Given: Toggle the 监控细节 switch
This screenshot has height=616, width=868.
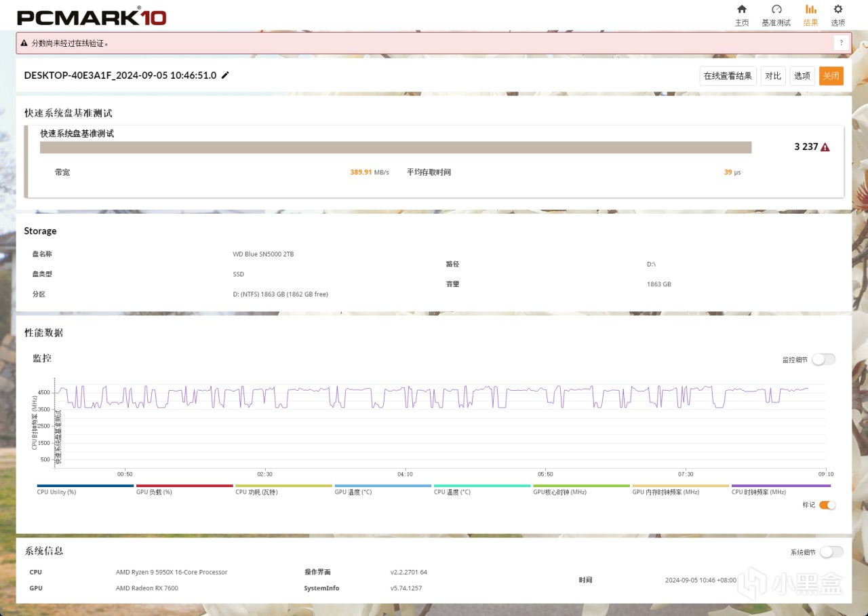Looking at the screenshot, I should coord(823,360).
